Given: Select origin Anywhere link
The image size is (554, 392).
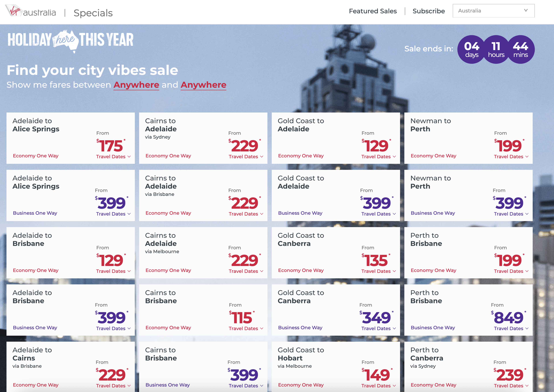Looking at the screenshot, I should pyautogui.click(x=136, y=85).
